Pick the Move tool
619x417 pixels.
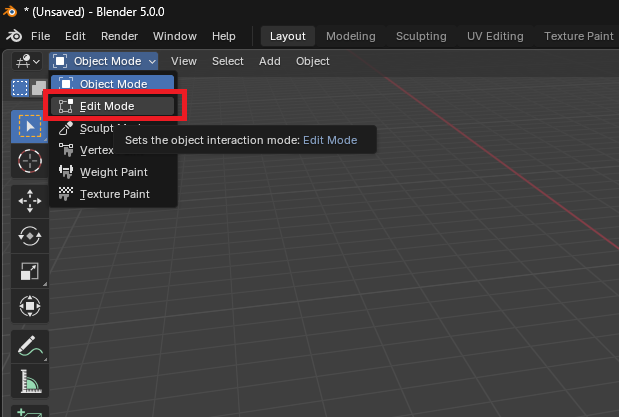(29, 201)
